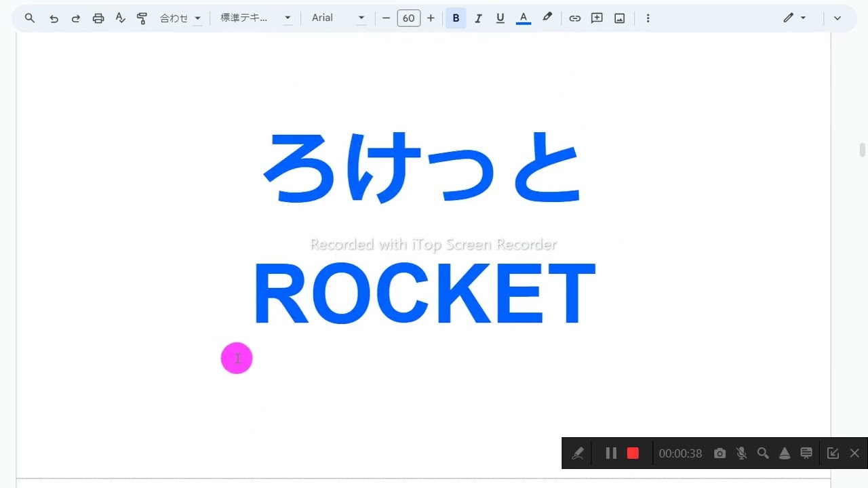Click the search magnifier icon in toolbar

[30, 18]
